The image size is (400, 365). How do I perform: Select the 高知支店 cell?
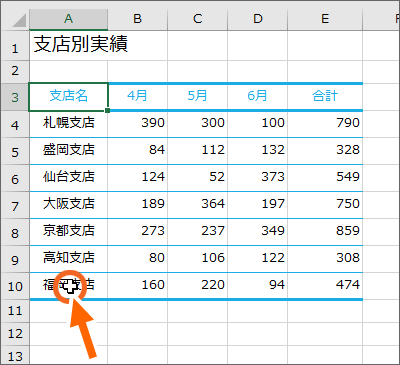coord(68,259)
